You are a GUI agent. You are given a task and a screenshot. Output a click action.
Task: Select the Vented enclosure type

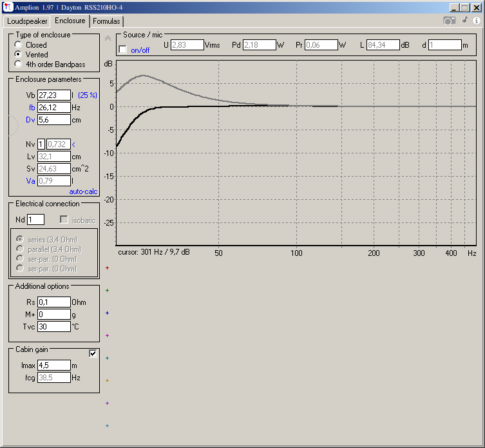pyautogui.click(x=18, y=54)
